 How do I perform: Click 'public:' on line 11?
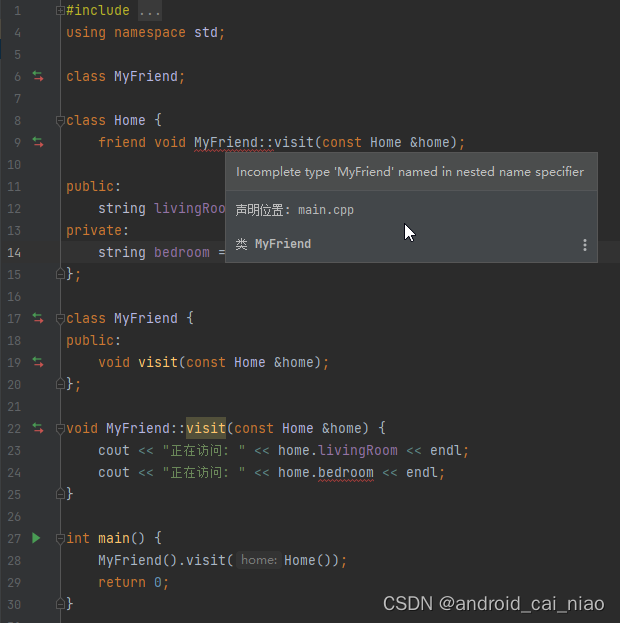click(93, 186)
